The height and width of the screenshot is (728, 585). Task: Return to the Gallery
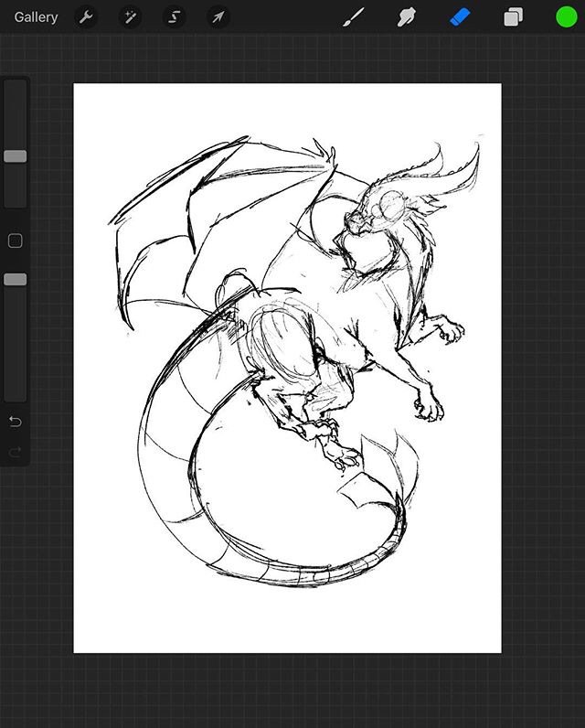pos(36,17)
